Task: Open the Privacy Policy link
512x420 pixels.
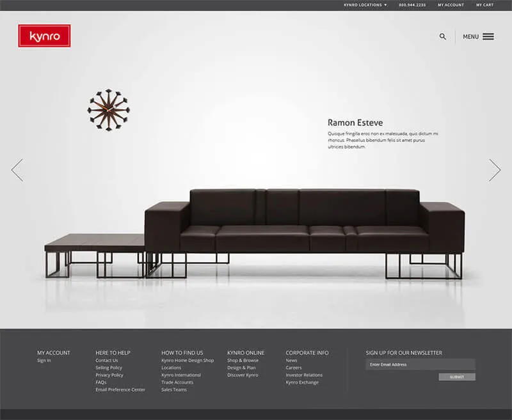Action: pos(109,375)
